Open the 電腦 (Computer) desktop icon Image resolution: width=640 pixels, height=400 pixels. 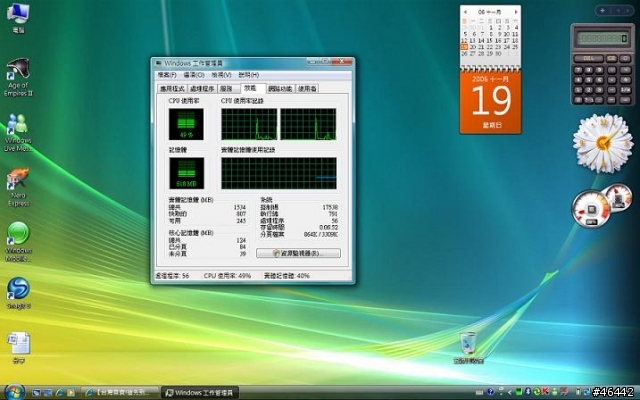point(18,17)
